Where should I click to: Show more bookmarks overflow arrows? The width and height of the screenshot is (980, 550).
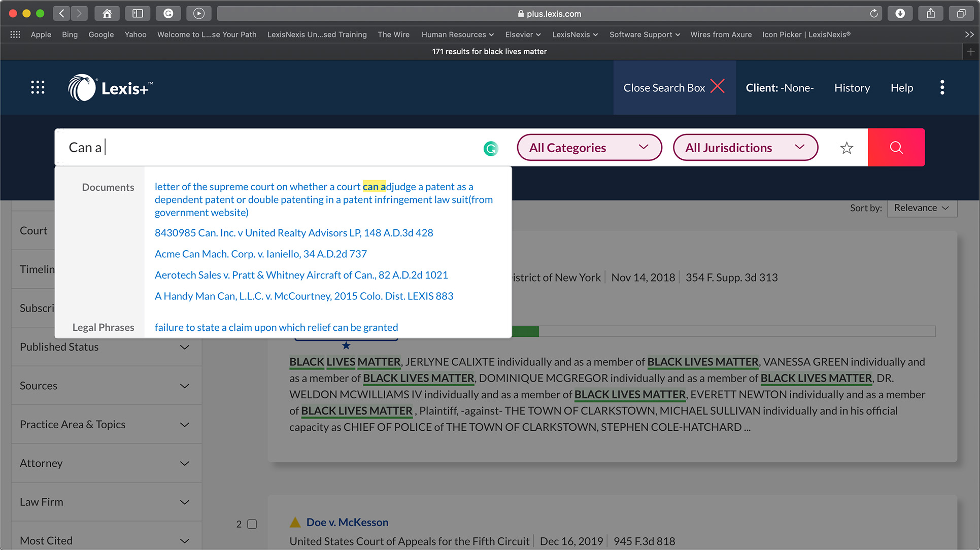(969, 35)
